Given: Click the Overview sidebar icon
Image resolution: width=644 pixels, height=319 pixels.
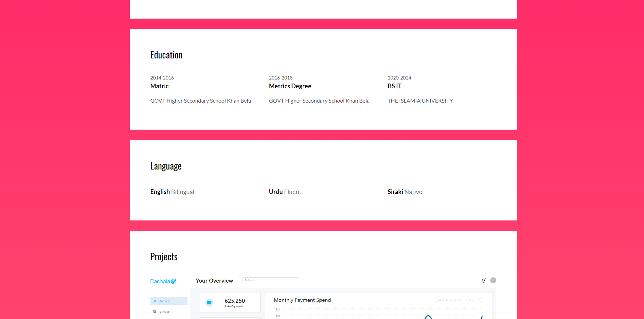Looking at the screenshot, I should [x=154, y=301].
